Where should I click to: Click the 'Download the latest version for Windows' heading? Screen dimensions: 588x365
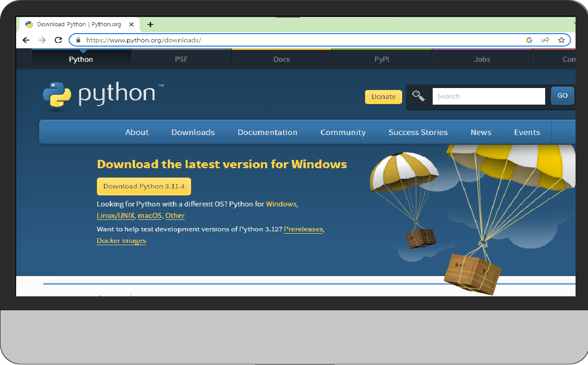click(x=222, y=165)
